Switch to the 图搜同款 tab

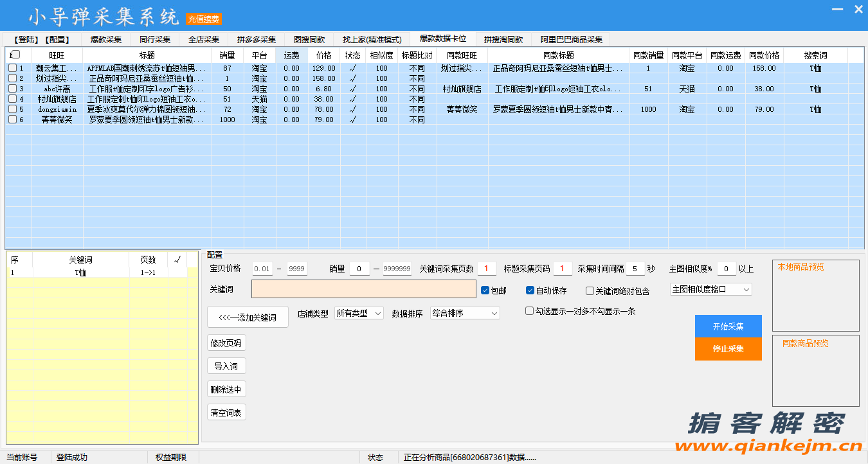(309, 39)
